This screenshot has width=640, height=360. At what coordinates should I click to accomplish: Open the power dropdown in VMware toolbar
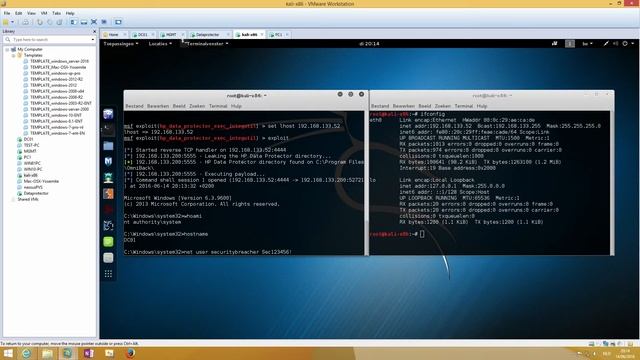tap(13, 22)
